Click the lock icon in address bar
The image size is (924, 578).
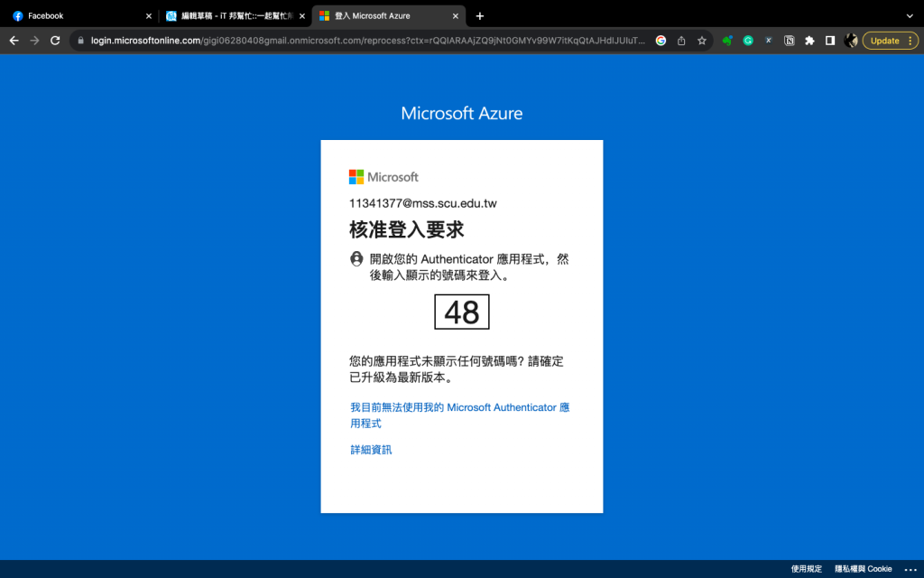pyautogui.click(x=80, y=41)
